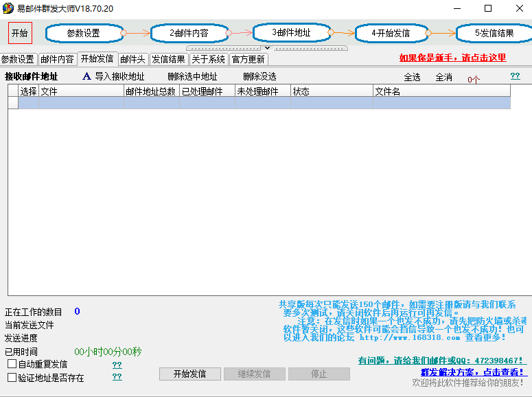Click the app icon in title bar

tap(8, 8)
